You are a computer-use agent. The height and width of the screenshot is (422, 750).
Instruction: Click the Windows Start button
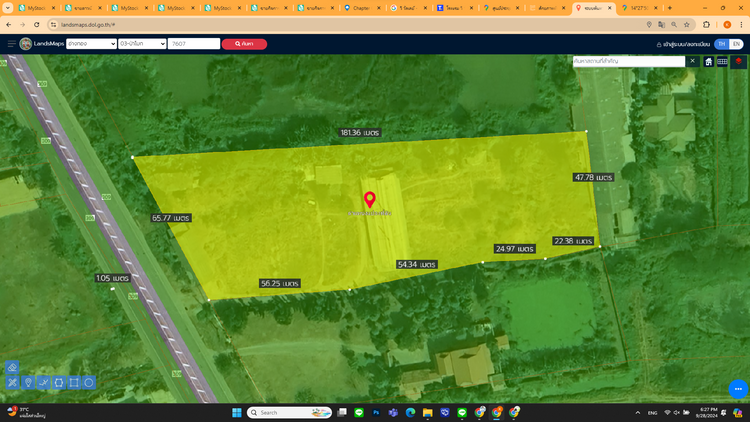point(237,412)
